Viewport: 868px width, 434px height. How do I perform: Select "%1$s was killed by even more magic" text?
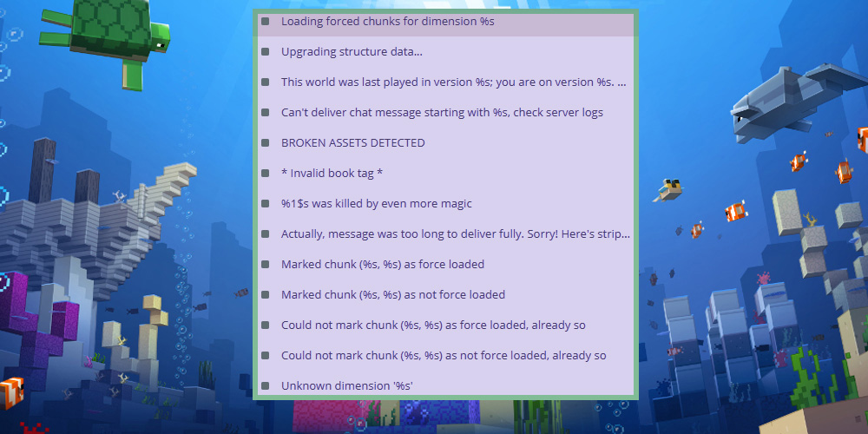coord(376,203)
